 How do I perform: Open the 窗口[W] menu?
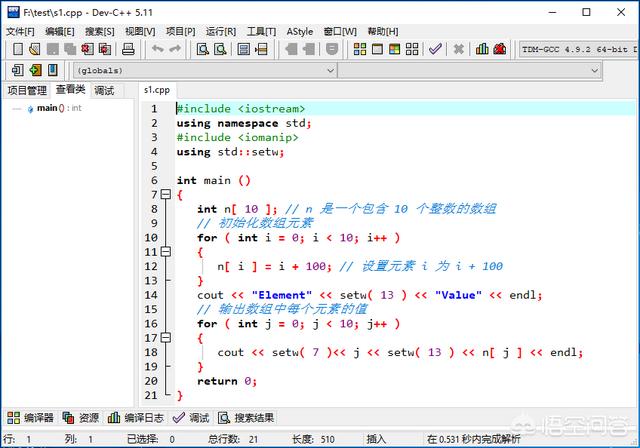tap(340, 31)
